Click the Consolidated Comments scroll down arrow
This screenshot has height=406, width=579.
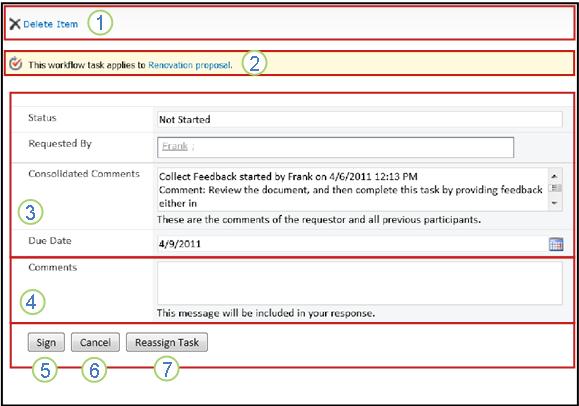click(x=555, y=203)
